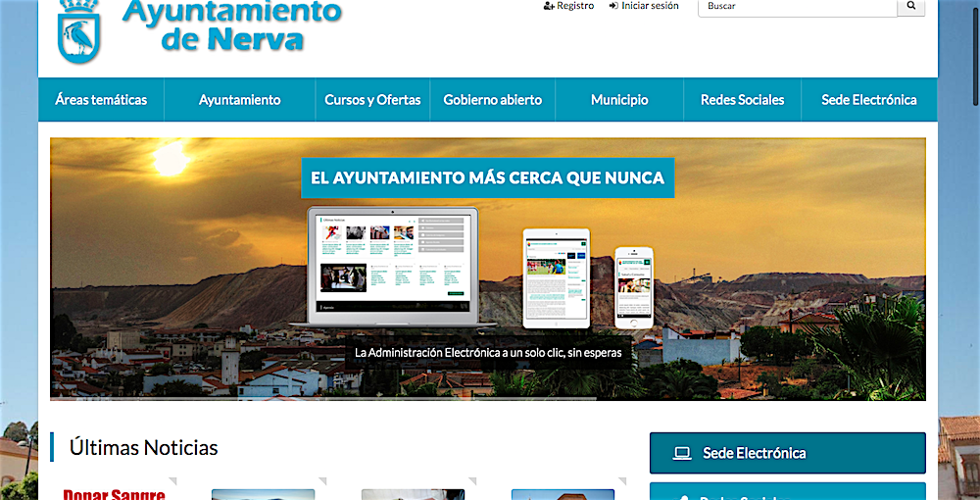Click the Ayuntamiento de Nerva crest logo
980x500 pixels.
(x=78, y=31)
